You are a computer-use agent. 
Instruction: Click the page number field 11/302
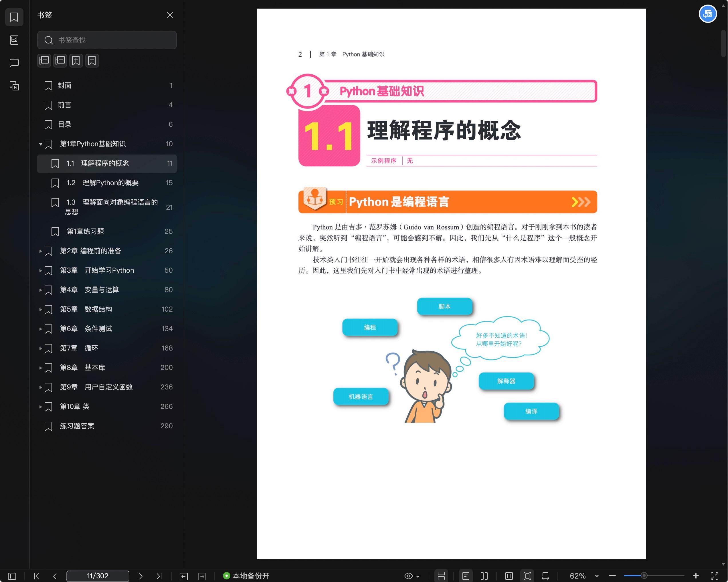point(98,576)
